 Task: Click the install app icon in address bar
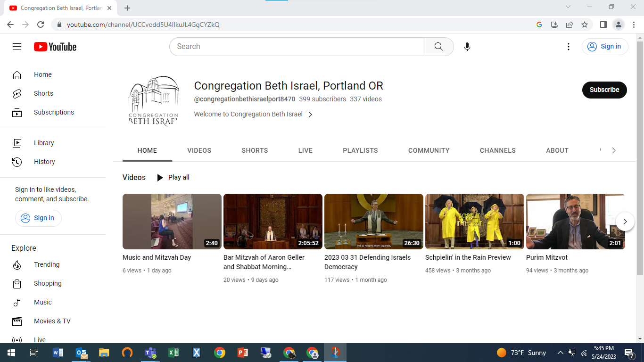[554, 25]
